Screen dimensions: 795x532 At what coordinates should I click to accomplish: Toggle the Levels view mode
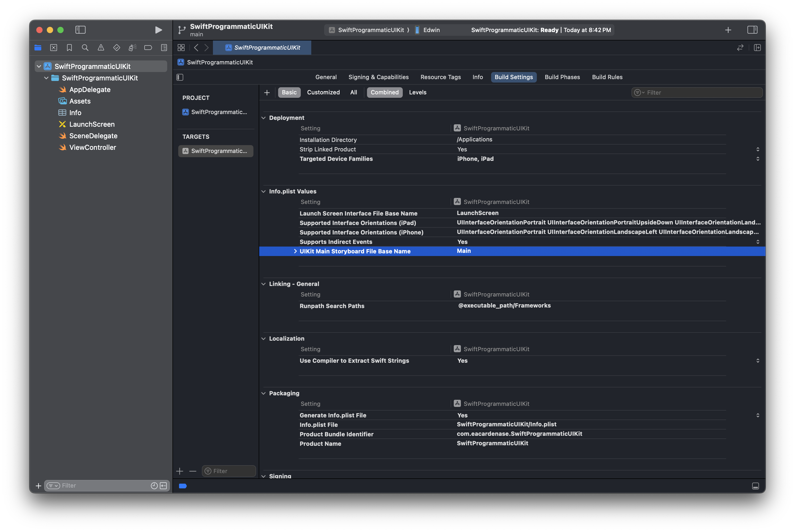click(x=417, y=92)
